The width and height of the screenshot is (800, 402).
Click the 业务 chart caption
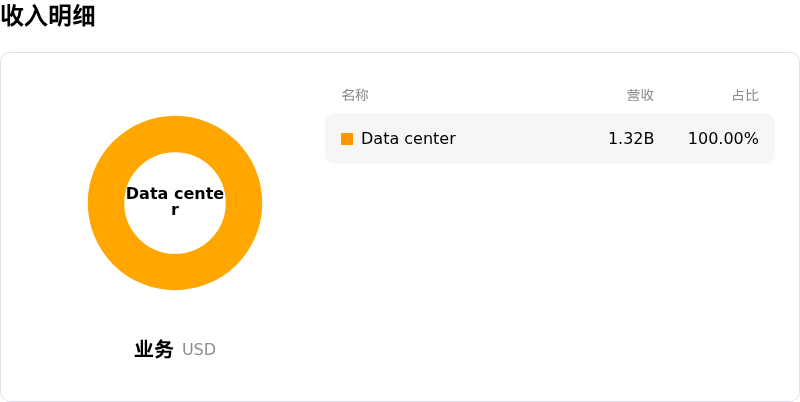click(x=154, y=349)
